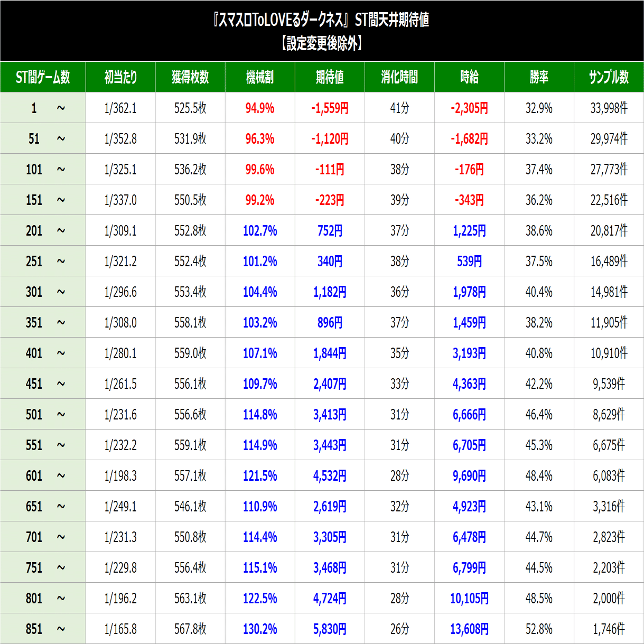Click the 1,182円 cell

pyautogui.click(x=330, y=292)
